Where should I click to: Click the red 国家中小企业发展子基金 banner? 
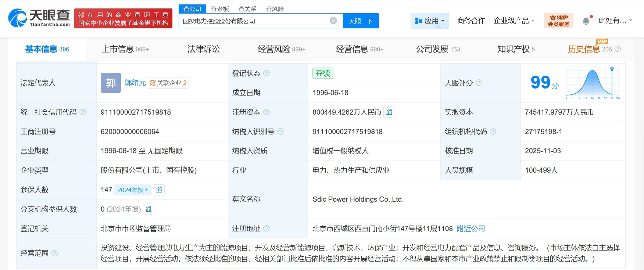(x=123, y=18)
